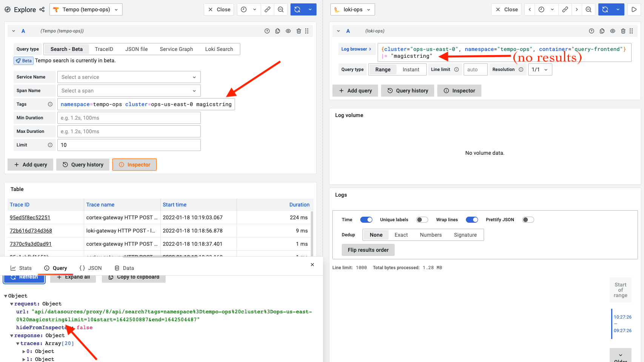The width and height of the screenshot is (644, 362).
Task: Open query A help via the question mark icon
Action: (267, 31)
